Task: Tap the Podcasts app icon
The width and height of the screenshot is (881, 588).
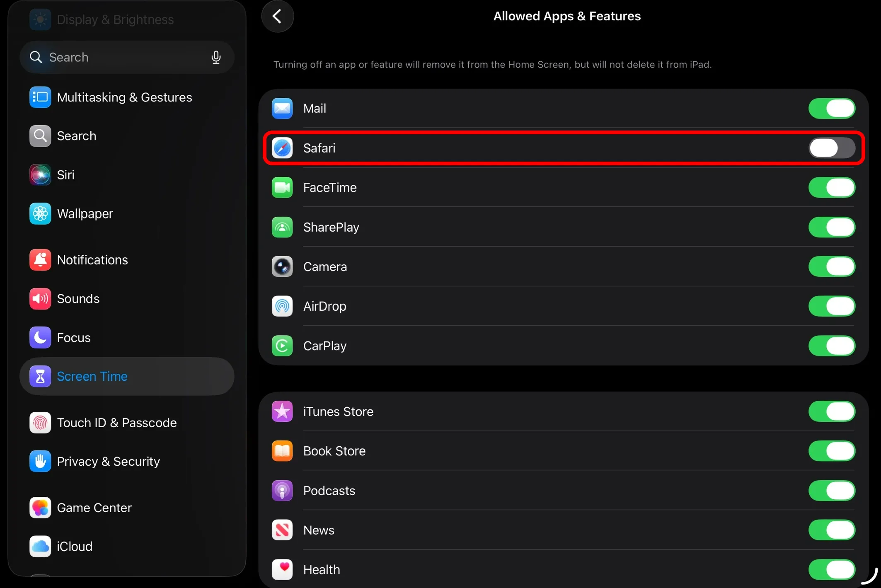Action: tap(282, 491)
